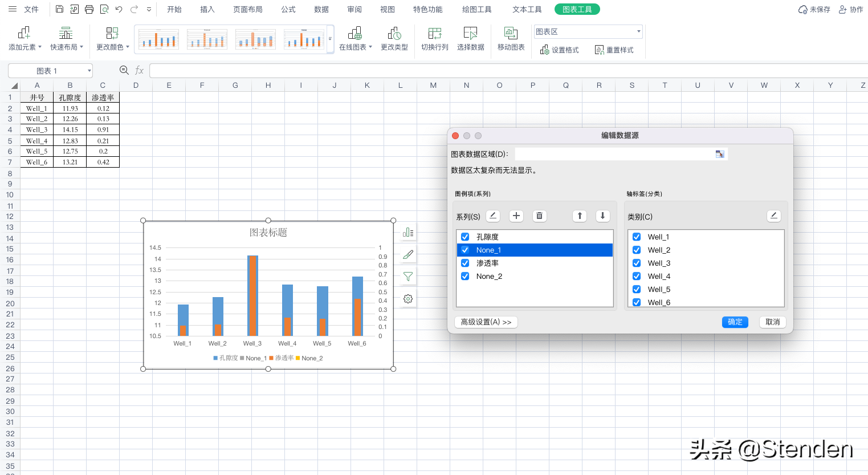Screen dimensions: 868x475
Task: Open chart settings gear beside chart
Action: click(408, 299)
